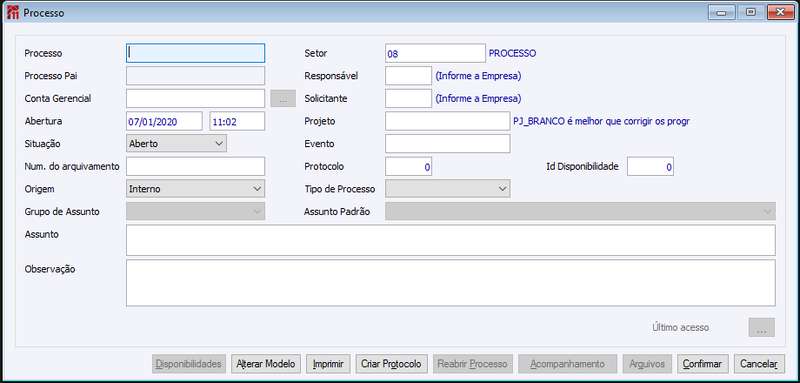Expand the Assunto Padrão dropdown
Image resolution: width=800 pixels, height=383 pixels.
pos(580,211)
